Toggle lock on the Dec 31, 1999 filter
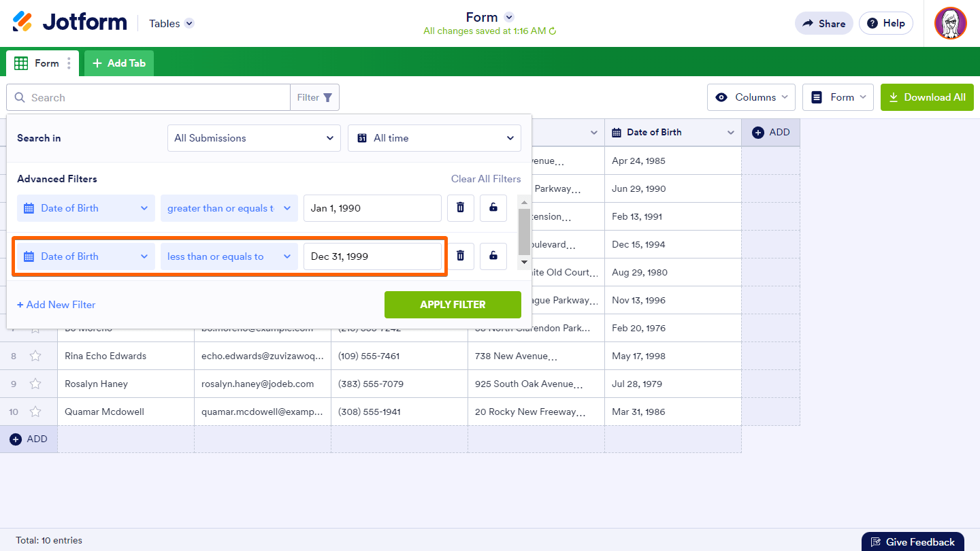980x551 pixels. pyautogui.click(x=493, y=256)
